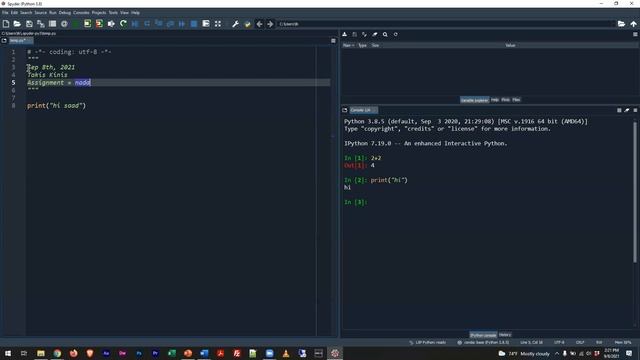Image resolution: width=640 pixels, height=360 pixels.
Task: Click working directory path combo box
Action: pos(445,24)
